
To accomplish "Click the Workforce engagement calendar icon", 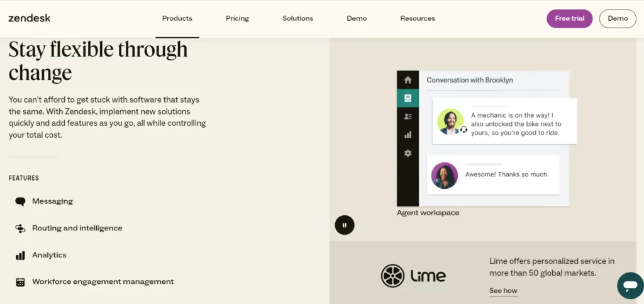I will (x=20, y=282).
